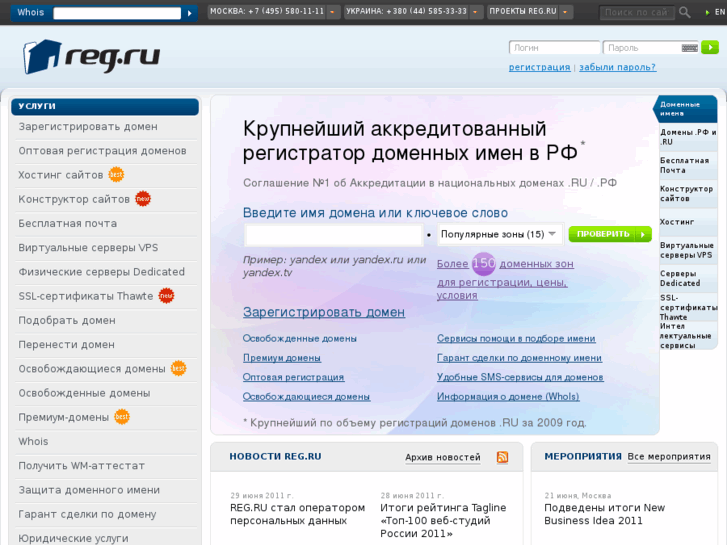Image resolution: width=727 pixels, height=545 pixels.
Task: Open event Подведены итоги New Business Idea 2011
Action: tap(605, 514)
